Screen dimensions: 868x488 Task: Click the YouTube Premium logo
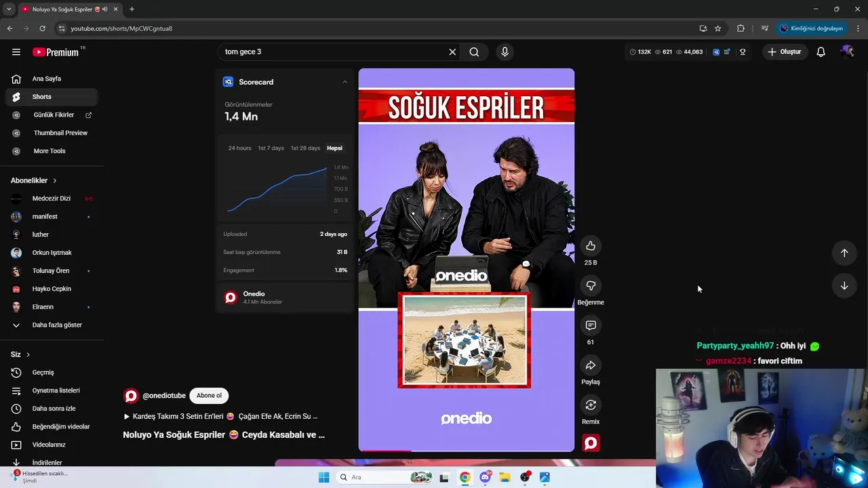pos(56,52)
